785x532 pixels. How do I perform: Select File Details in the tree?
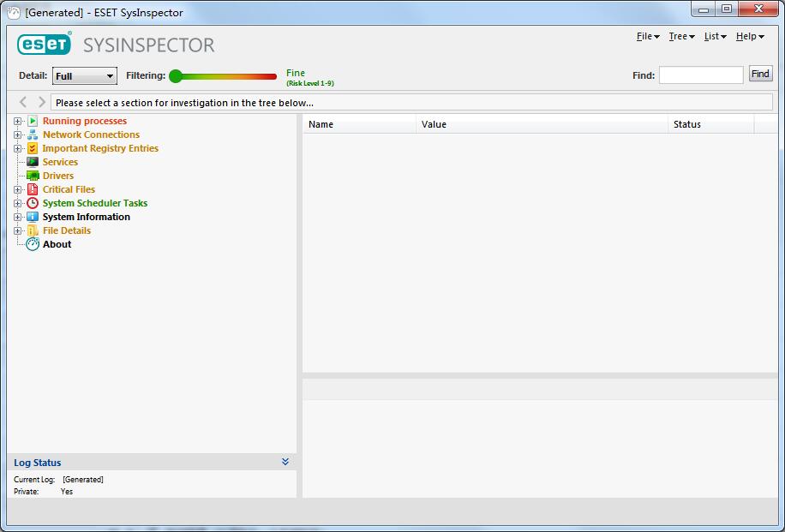(66, 230)
